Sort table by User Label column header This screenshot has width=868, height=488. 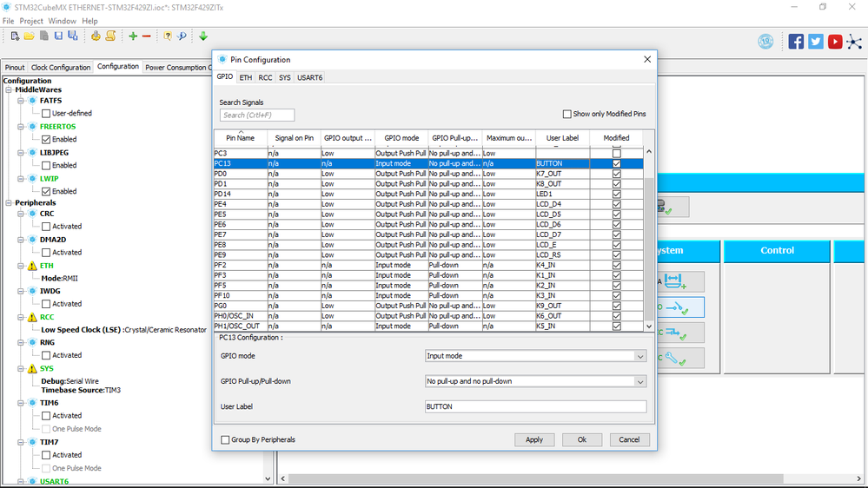point(562,138)
